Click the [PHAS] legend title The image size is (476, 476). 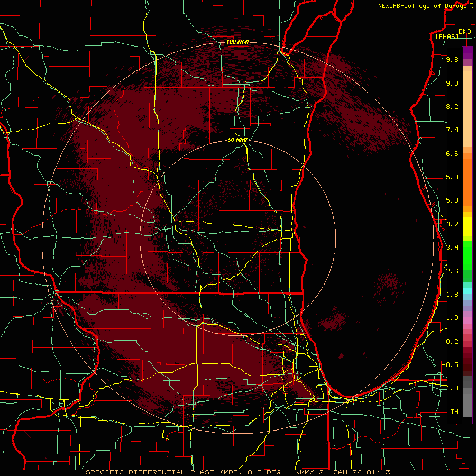click(447, 37)
